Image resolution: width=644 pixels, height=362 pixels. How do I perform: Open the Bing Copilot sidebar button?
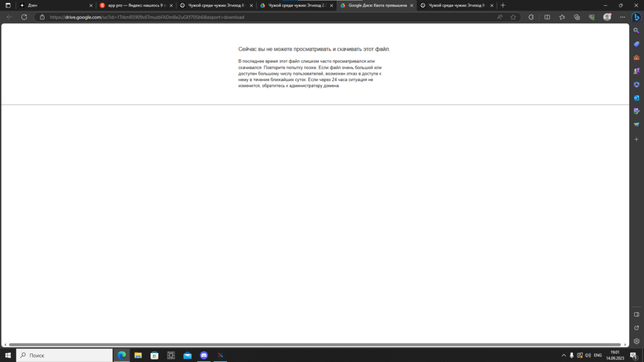click(636, 17)
